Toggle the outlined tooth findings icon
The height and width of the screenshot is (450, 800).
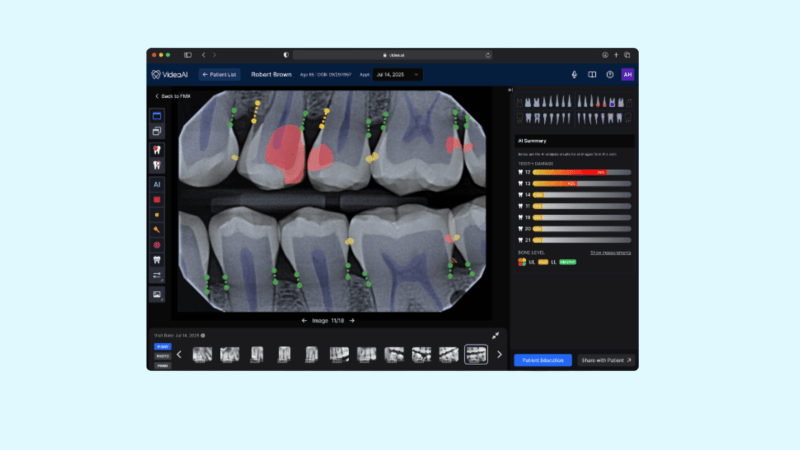(x=157, y=165)
